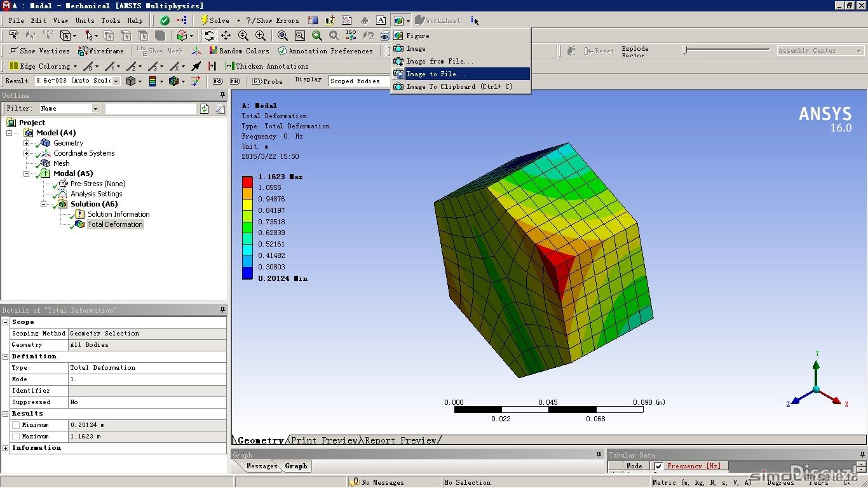Click the Wireframe display button
This screenshot has width=868, height=488.
pos(101,51)
